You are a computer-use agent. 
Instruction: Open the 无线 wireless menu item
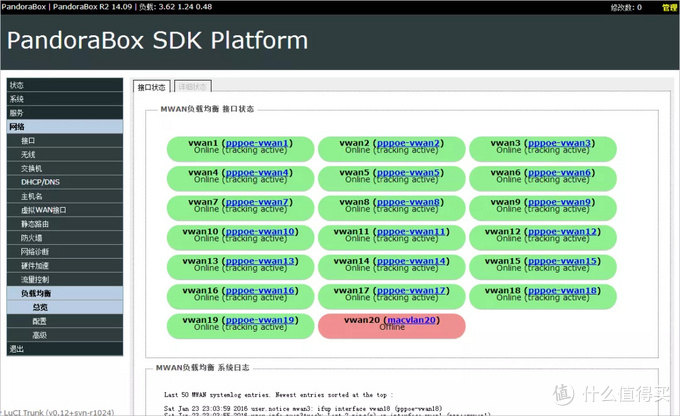pyautogui.click(x=28, y=155)
